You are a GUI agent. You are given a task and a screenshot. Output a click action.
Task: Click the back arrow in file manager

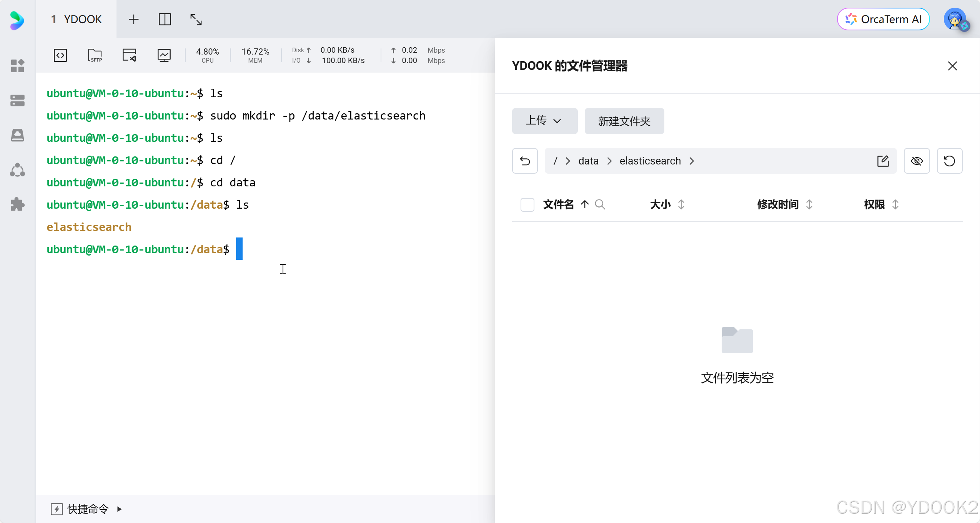pos(524,161)
